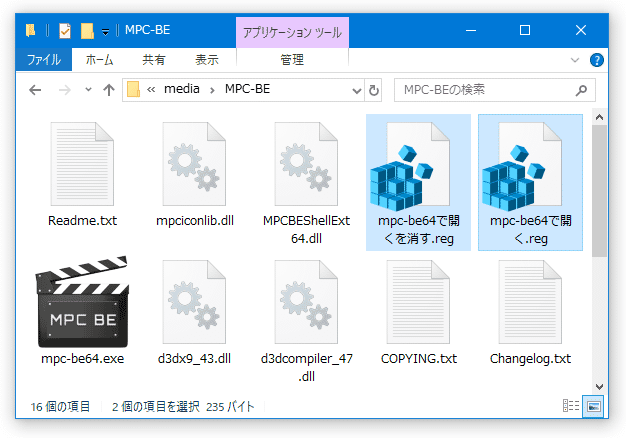
Task: Navigate to the media breadcrumb folder
Action: (182, 89)
